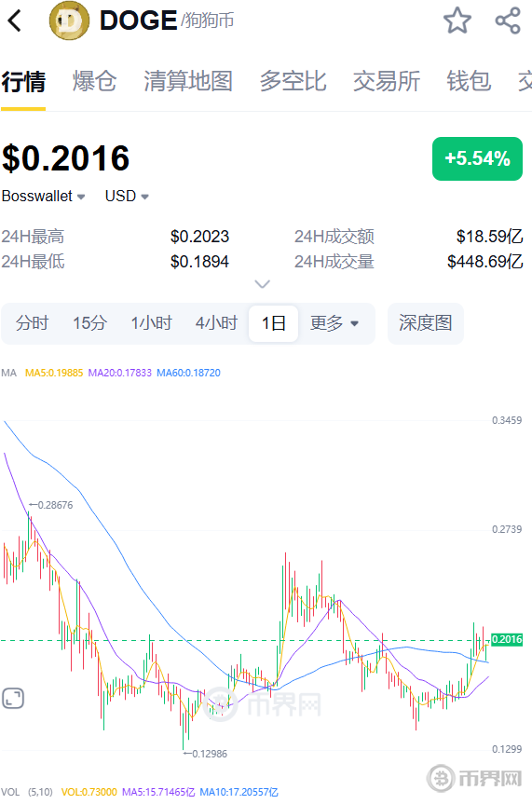The height and width of the screenshot is (804, 532).
Task: Switch to the 爆仓 tab
Action: tap(94, 82)
